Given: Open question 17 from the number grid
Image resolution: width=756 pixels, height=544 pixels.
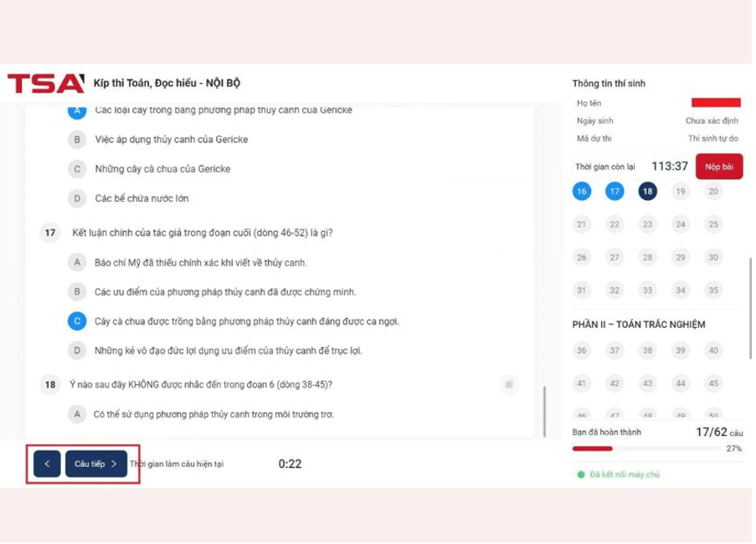Looking at the screenshot, I should tap(615, 192).
